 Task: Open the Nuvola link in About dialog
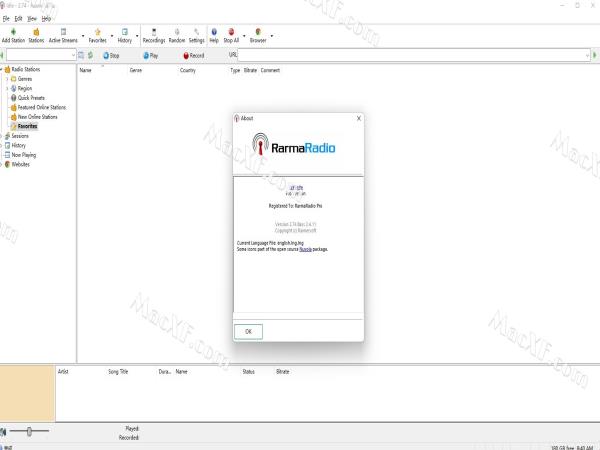pyautogui.click(x=305, y=249)
